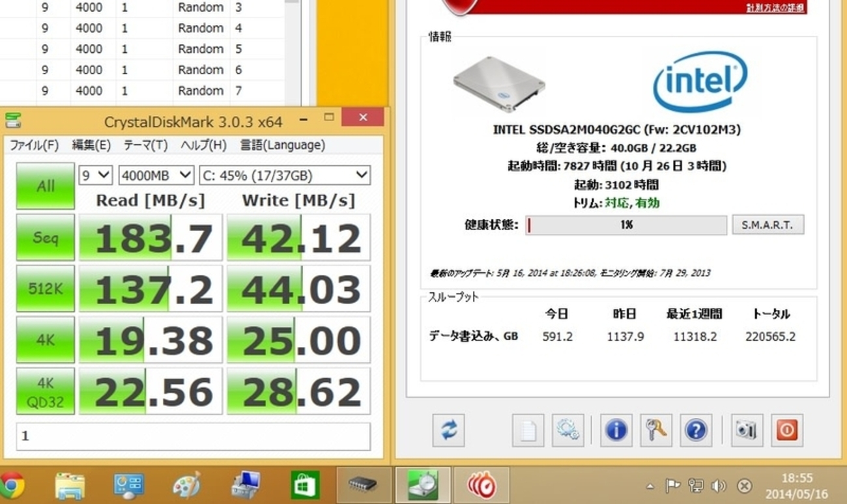
Task: Select the CrystalDiskMark taskbar button
Action: [422, 485]
